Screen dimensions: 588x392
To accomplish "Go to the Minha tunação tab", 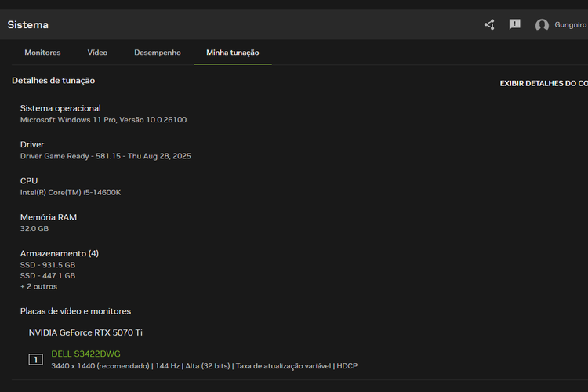I will click(232, 53).
